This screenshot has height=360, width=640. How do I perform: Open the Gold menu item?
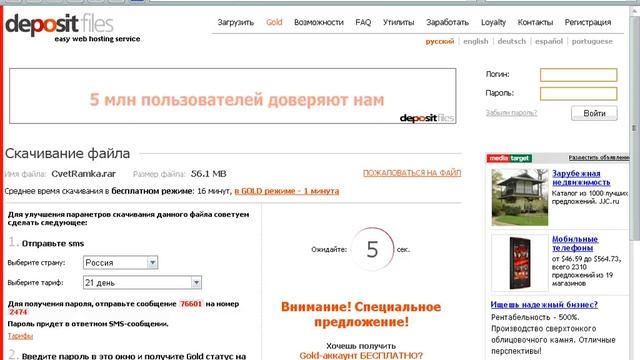(x=274, y=22)
